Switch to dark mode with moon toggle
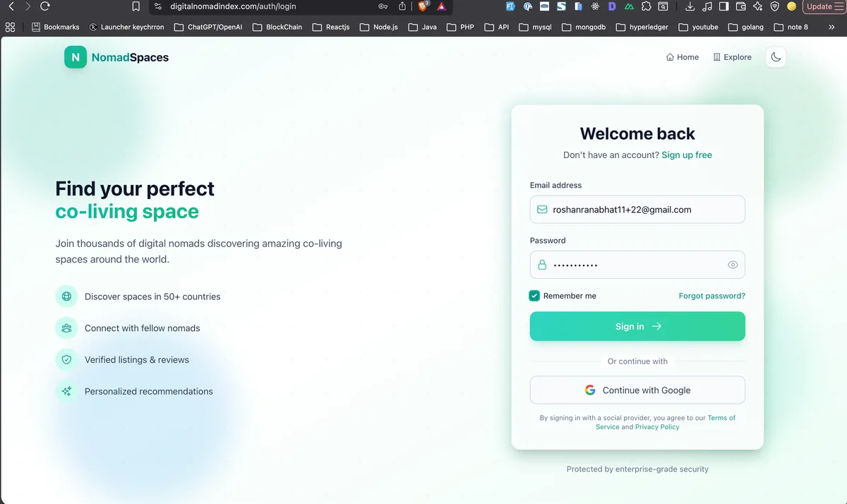847x504 pixels. [775, 57]
